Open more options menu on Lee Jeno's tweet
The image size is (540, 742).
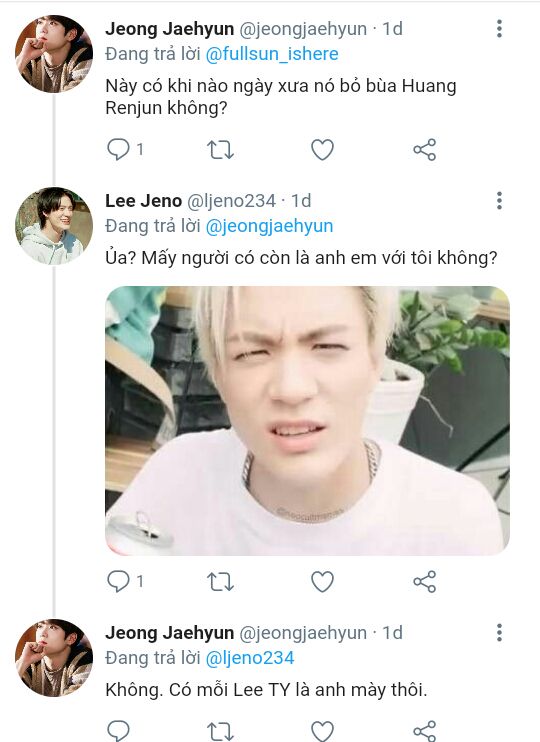(x=499, y=201)
